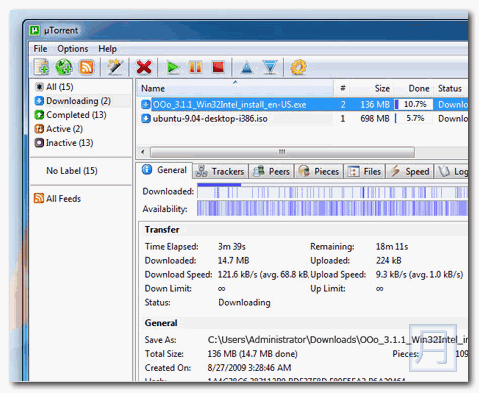This screenshot has width=479, height=393.
Task: Sort by the Status column header
Action: pyautogui.click(x=451, y=88)
